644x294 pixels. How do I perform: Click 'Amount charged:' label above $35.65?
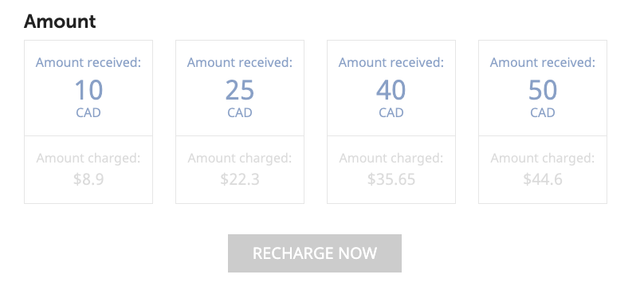coord(391,159)
